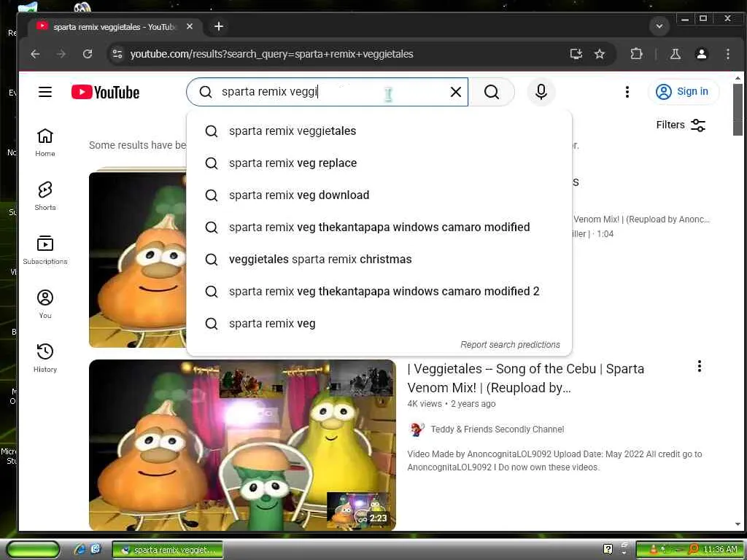Open the green Start button

point(34,550)
